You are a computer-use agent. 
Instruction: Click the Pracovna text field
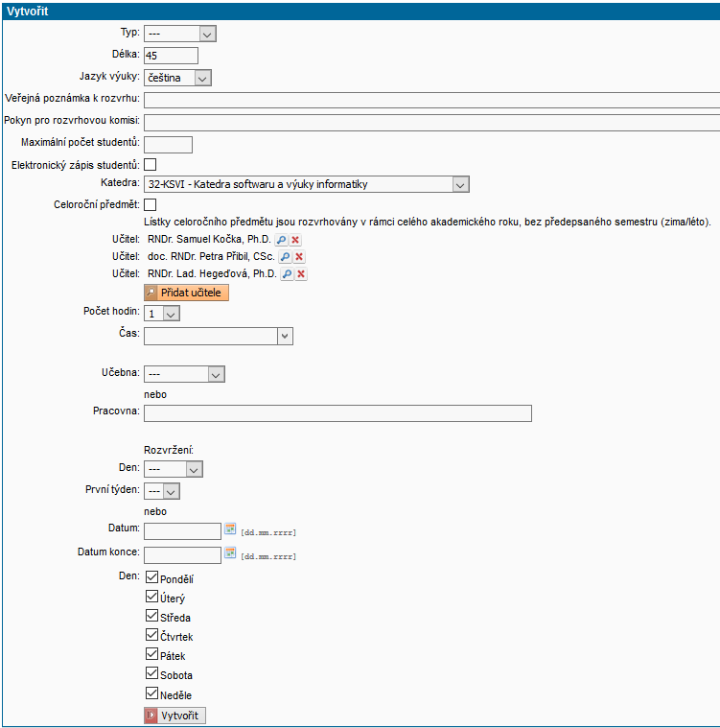click(x=337, y=412)
